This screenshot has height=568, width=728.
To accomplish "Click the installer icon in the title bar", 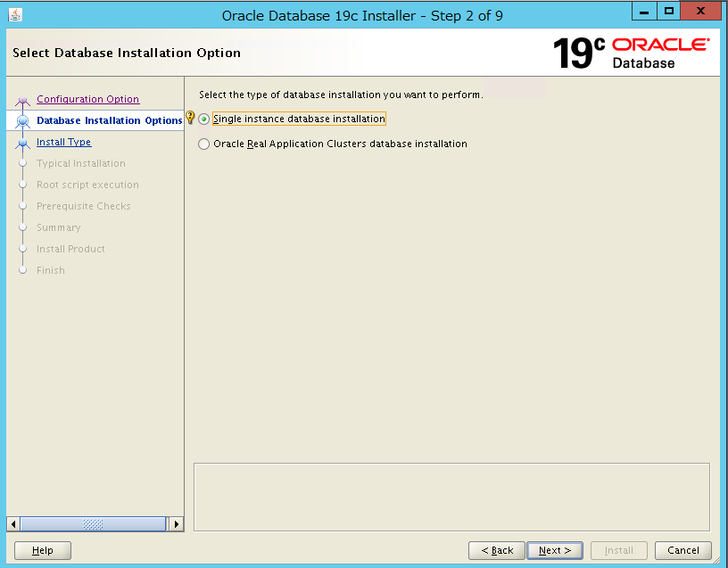I will point(14,11).
